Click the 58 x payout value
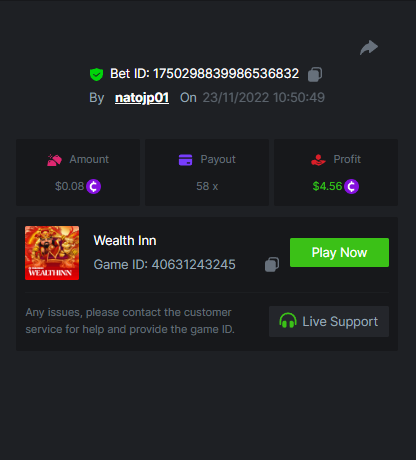This screenshot has width=416, height=460. [x=207, y=186]
